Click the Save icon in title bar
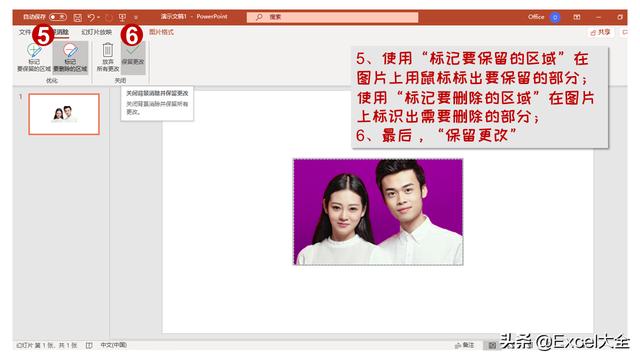The height and width of the screenshot is (360, 640). (78, 17)
